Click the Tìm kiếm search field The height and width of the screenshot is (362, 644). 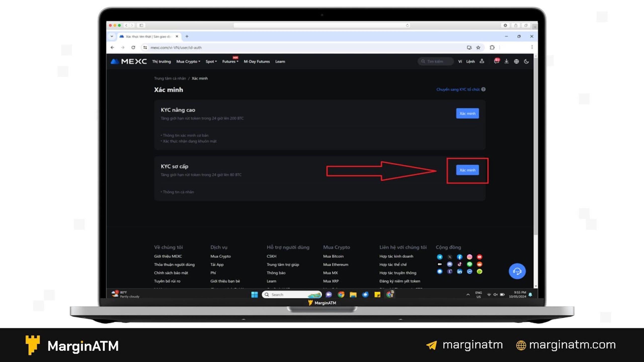point(436,61)
